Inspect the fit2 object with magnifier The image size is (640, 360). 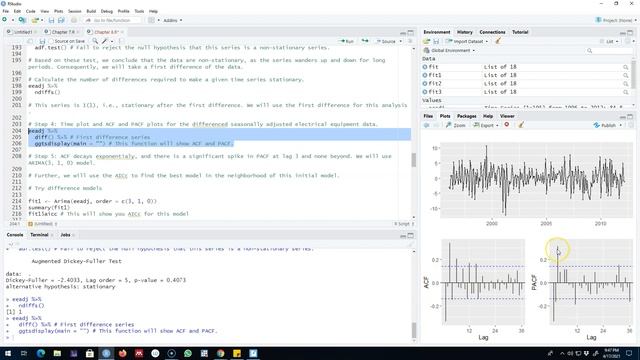(x=626, y=84)
